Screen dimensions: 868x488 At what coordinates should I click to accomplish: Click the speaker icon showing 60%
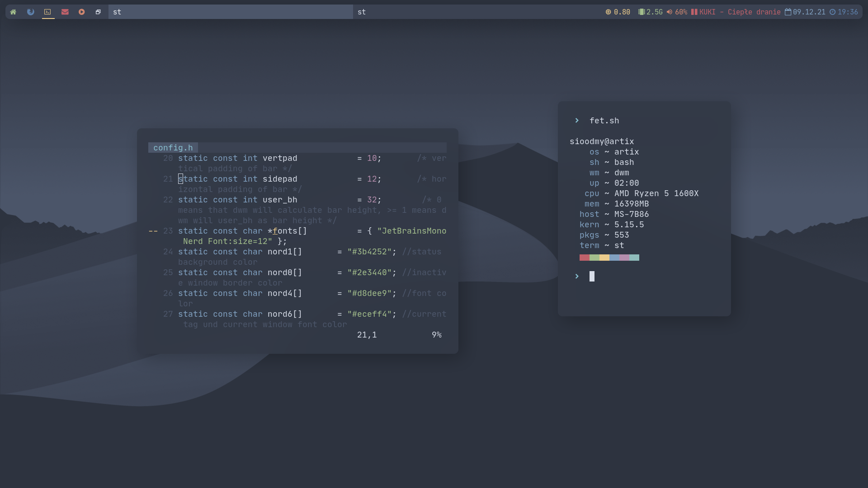point(669,12)
